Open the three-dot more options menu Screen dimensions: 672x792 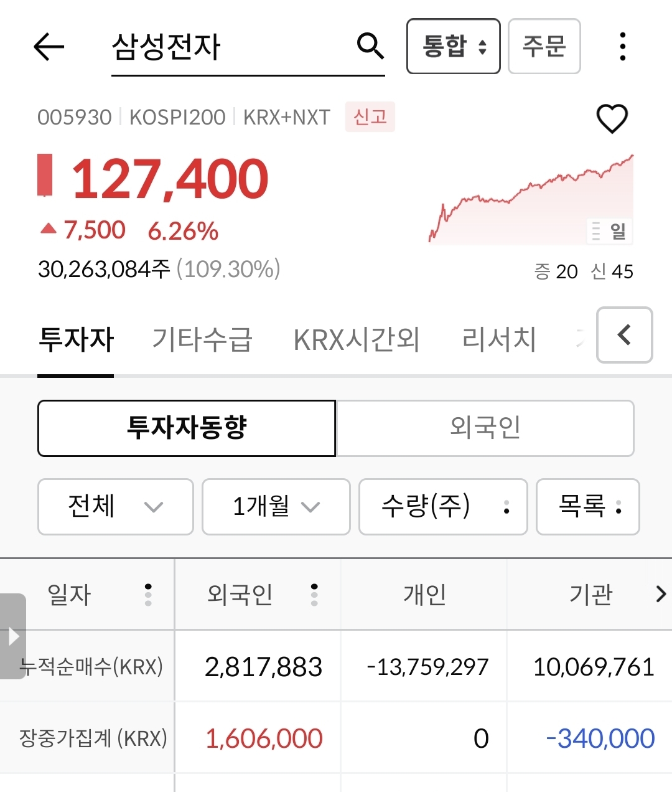point(622,47)
